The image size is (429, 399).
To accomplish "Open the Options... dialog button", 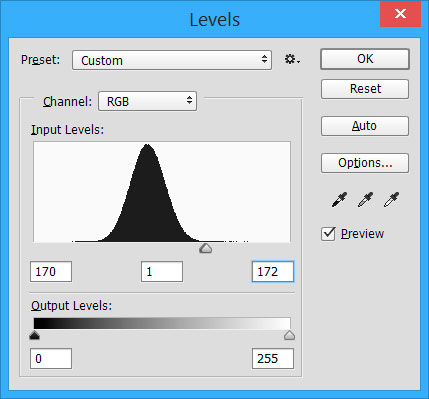I will [x=365, y=163].
